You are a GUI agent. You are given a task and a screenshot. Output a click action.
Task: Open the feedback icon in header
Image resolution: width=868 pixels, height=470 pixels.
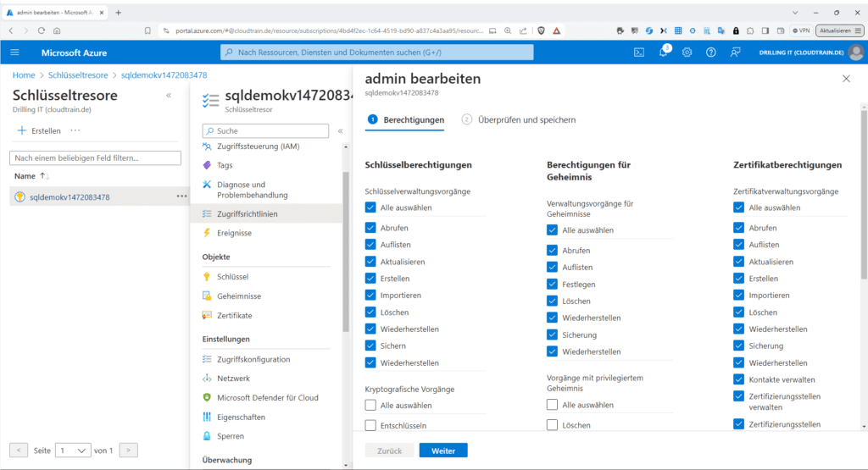[735, 53]
